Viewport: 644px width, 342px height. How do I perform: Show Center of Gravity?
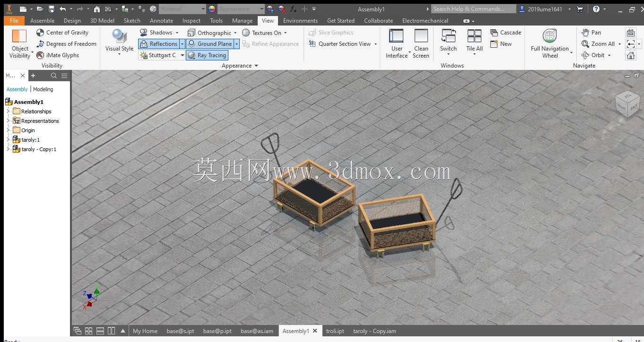click(63, 33)
